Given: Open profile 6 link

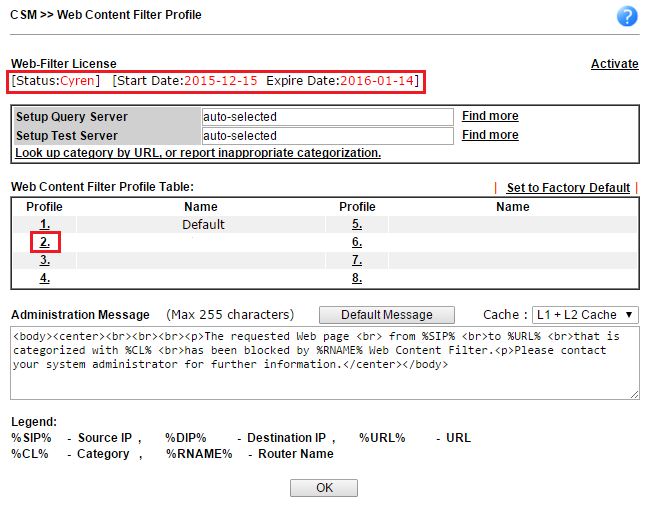Looking at the screenshot, I should click(357, 242).
